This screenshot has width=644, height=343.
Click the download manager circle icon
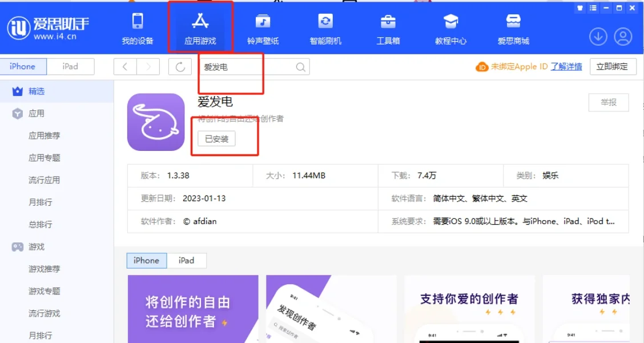coord(598,36)
